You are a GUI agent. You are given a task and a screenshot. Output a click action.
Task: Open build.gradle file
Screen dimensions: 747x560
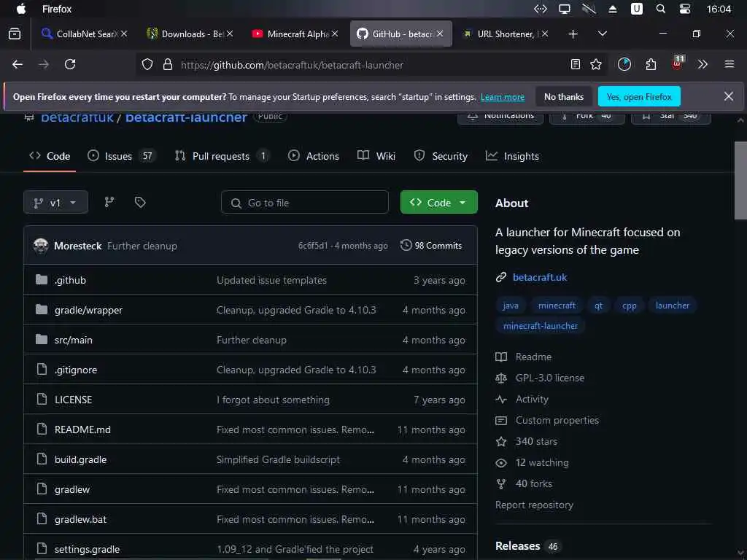[80, 459]
